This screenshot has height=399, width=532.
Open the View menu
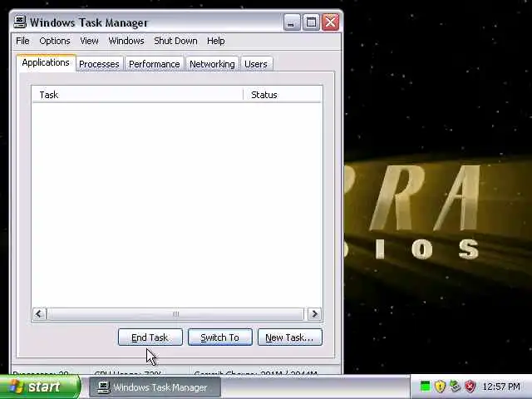[89, 41]
